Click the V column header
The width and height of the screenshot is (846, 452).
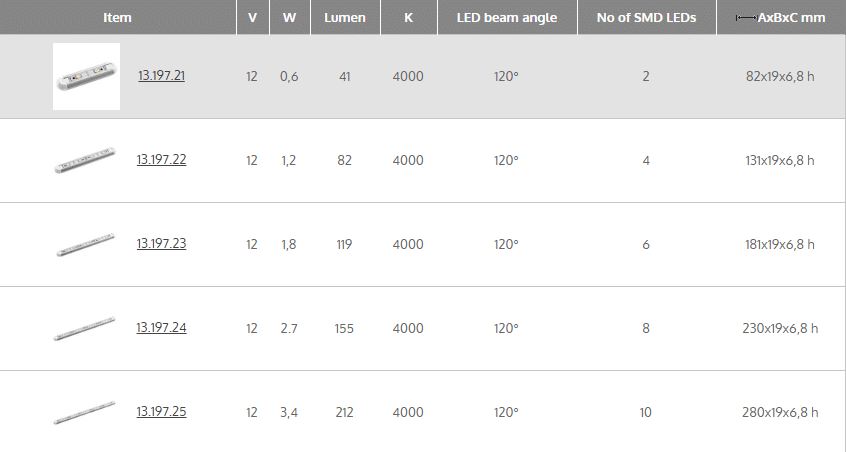[252, 18]
